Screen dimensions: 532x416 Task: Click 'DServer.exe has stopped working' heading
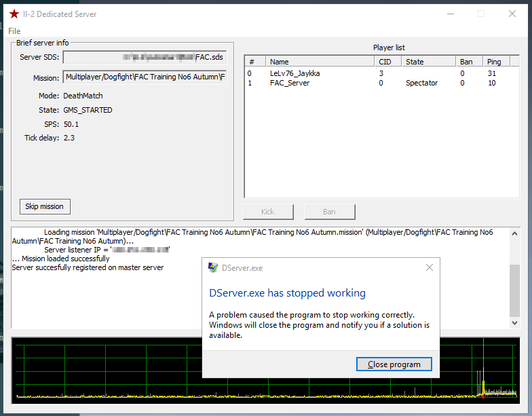pyautogui.click(x=288, y=293)
